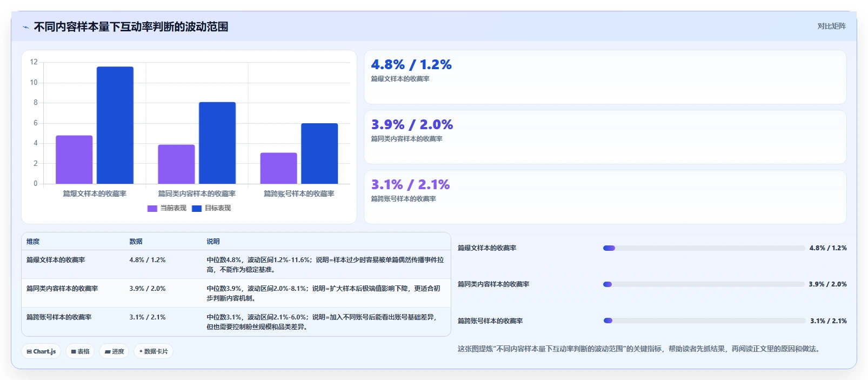Click the 篇爆文样本的收藏率 progress bar
Screen dimensions: 868x380
(x=704, y=248)
